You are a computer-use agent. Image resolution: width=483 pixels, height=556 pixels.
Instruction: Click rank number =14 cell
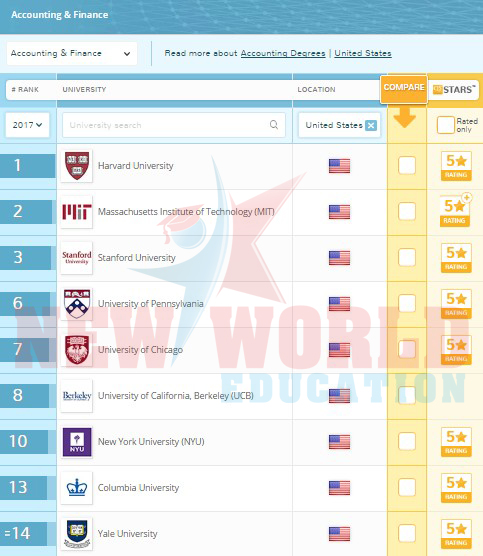coord(23,534)
